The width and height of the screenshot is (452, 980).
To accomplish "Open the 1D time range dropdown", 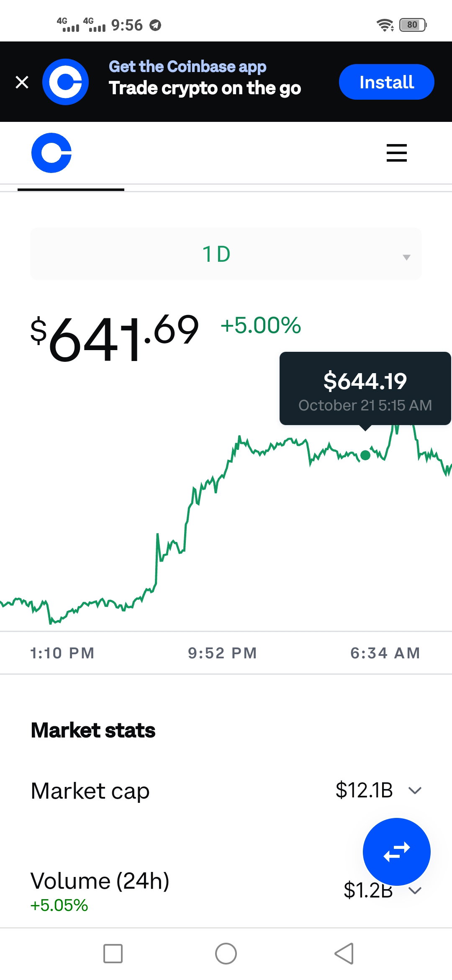I will [x=226, y=254].
